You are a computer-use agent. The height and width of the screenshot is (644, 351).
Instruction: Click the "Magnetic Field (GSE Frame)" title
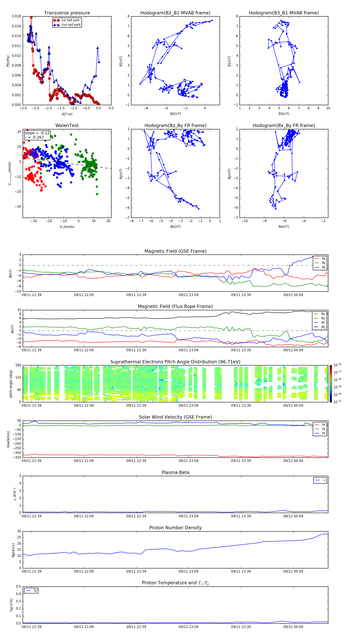click(175, 251)
